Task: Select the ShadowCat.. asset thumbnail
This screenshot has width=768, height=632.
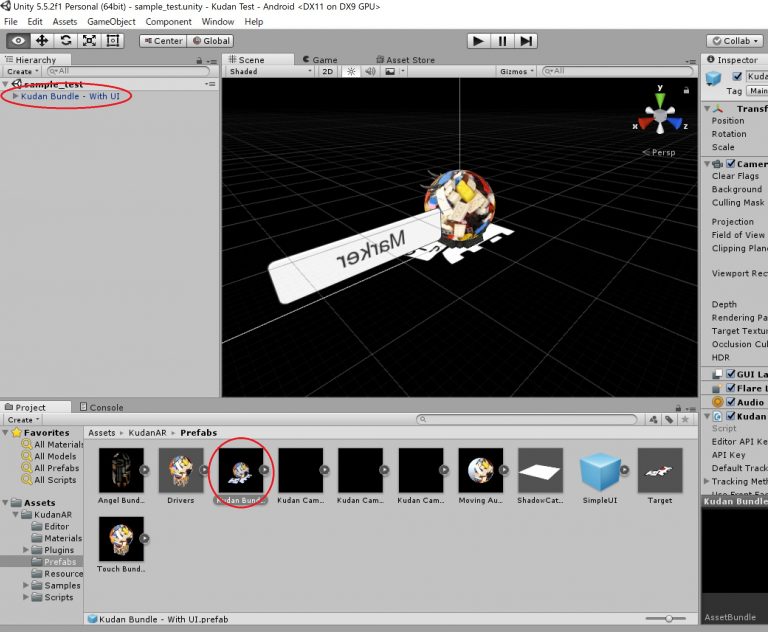Action: [x=540, y=470]
